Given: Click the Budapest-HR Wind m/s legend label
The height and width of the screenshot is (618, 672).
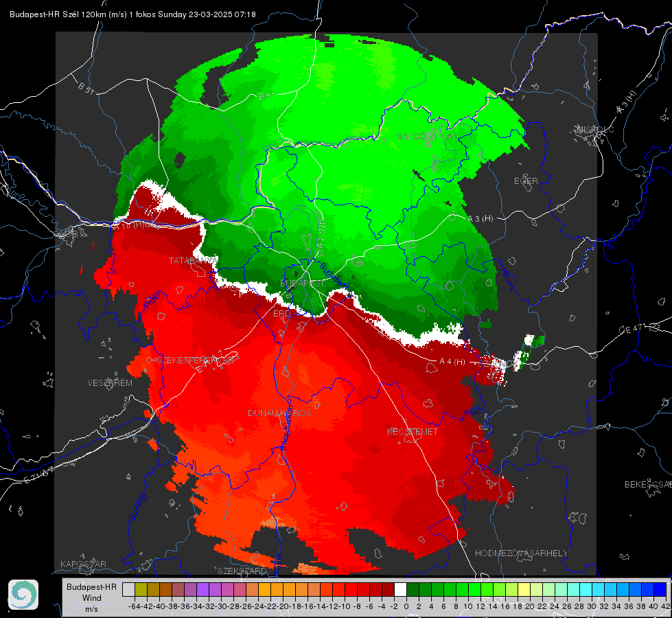Looking at the screenshot, I should (92, 598).
